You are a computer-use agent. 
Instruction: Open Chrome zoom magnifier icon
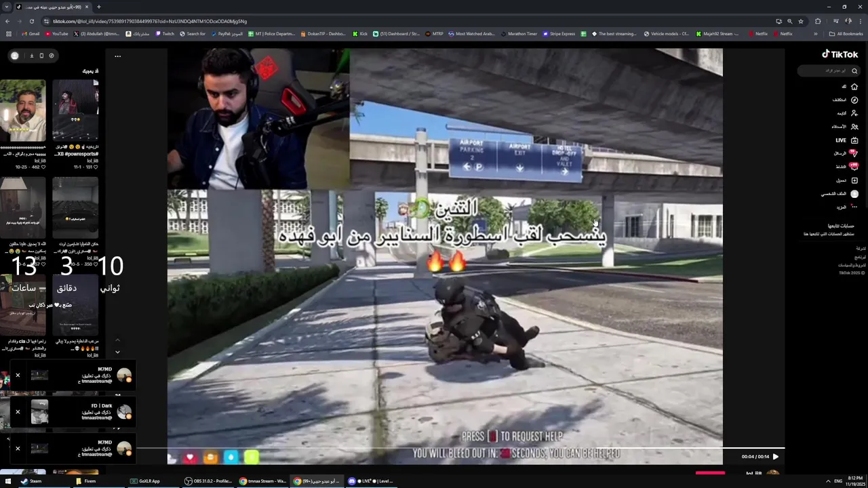pos(789,21)
